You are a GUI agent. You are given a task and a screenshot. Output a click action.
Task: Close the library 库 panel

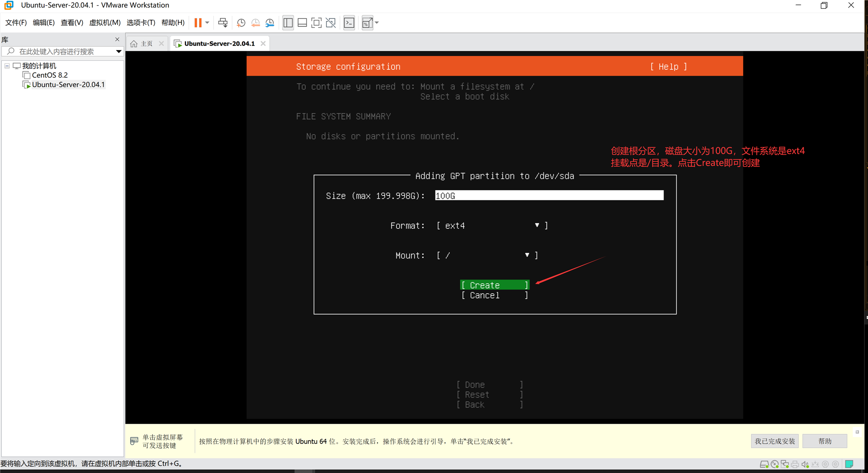point(118,39)
